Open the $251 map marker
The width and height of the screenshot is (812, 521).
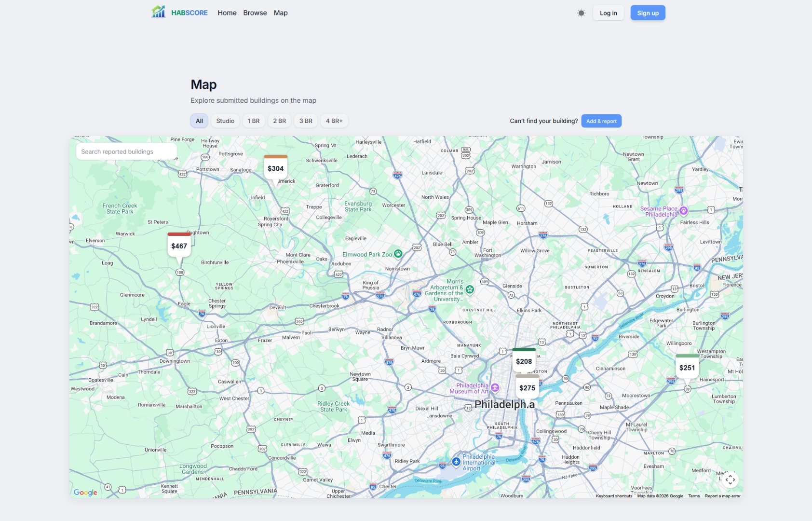click(688, 368)
